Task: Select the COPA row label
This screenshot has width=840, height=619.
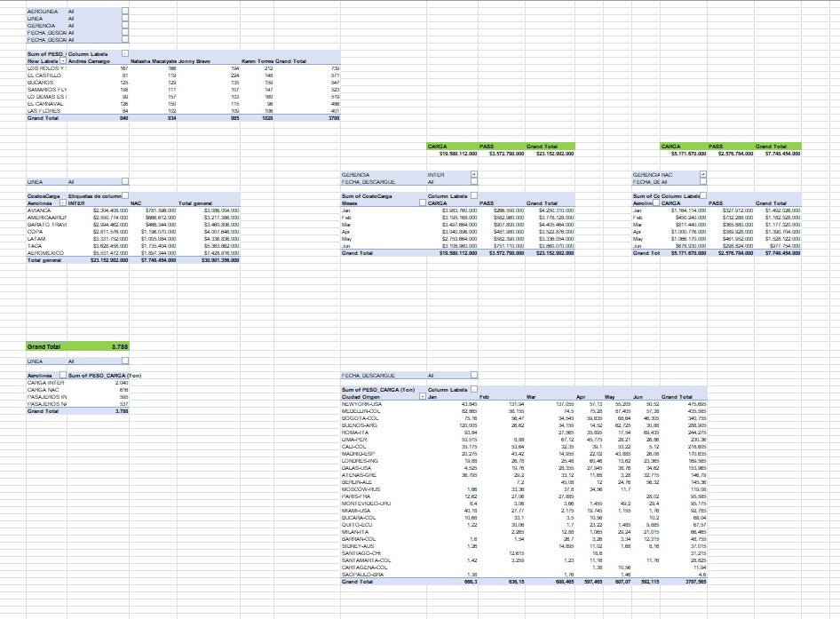Action: 35,232
